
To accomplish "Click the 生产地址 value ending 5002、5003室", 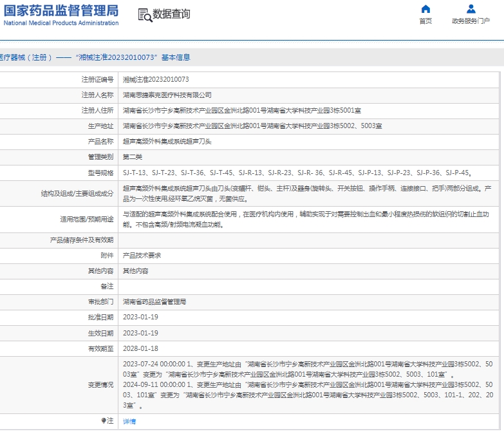I will point(252,126).
